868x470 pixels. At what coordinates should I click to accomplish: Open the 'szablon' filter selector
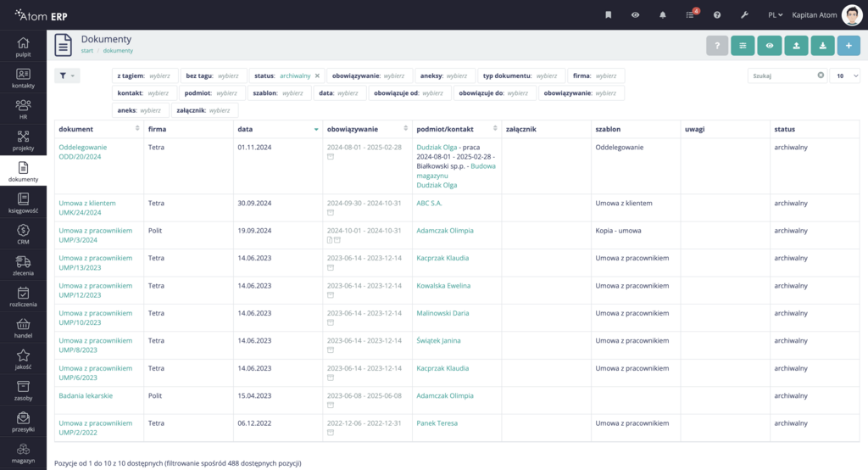[x=279, y=93]
